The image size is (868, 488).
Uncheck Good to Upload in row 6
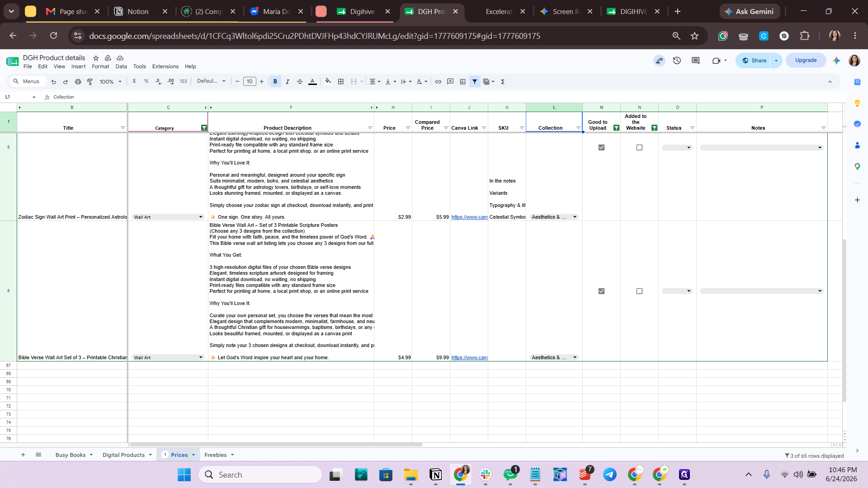tap(601, 291)
